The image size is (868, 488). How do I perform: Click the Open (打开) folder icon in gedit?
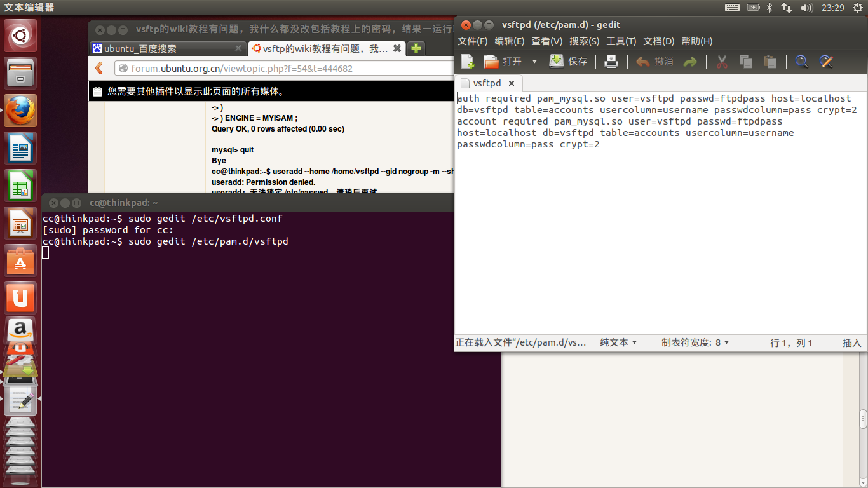[491, 62]
